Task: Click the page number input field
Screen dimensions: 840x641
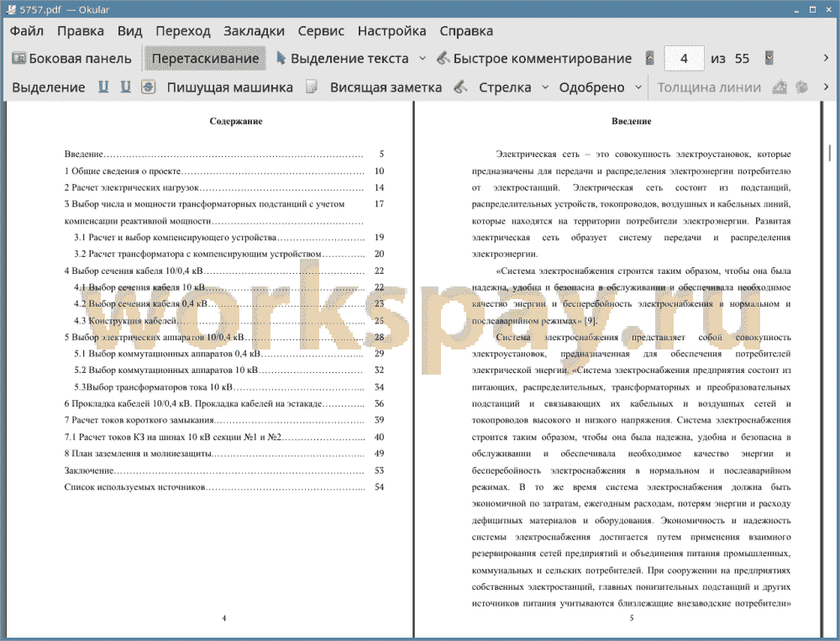Action: click(684, 59)
